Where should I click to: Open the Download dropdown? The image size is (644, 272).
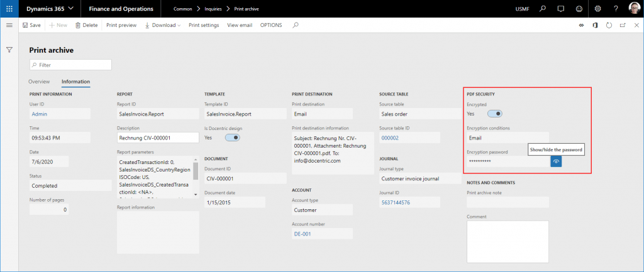coord(163,25)
